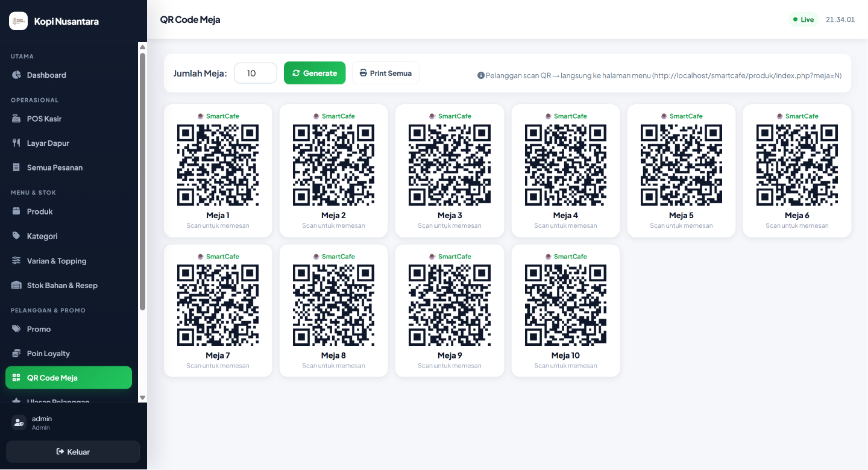Click the Keluar logout button
This screenshot has width=868, height=470.
click(x=73, y=452)
